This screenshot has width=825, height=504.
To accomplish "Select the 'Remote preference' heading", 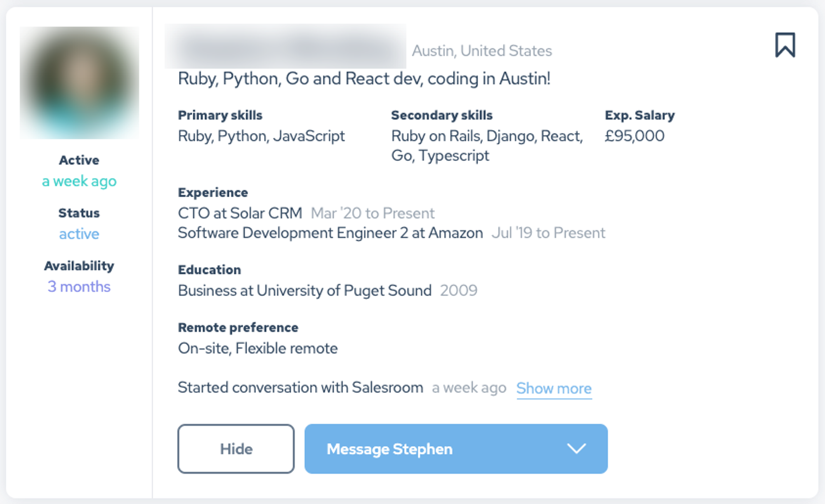I will [x=238, y=327].
